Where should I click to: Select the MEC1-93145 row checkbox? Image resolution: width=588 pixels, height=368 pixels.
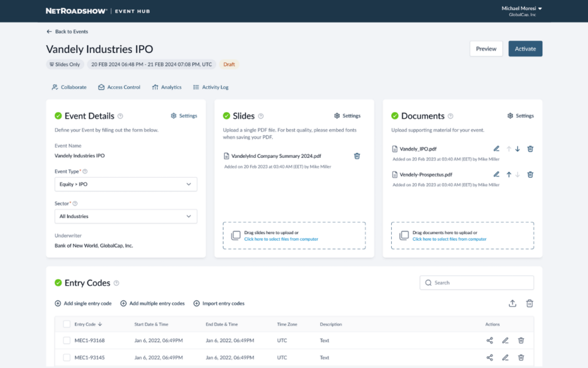click(67, 358)
